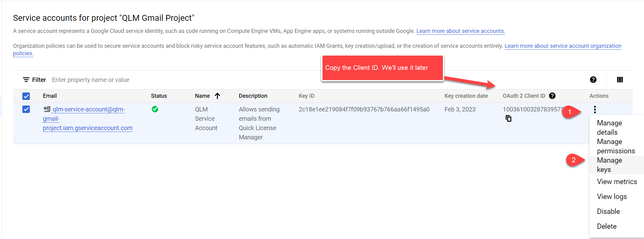This screenshot has width=644, height=239.
Task: Open the column display options icon
Action: [620, 80]
